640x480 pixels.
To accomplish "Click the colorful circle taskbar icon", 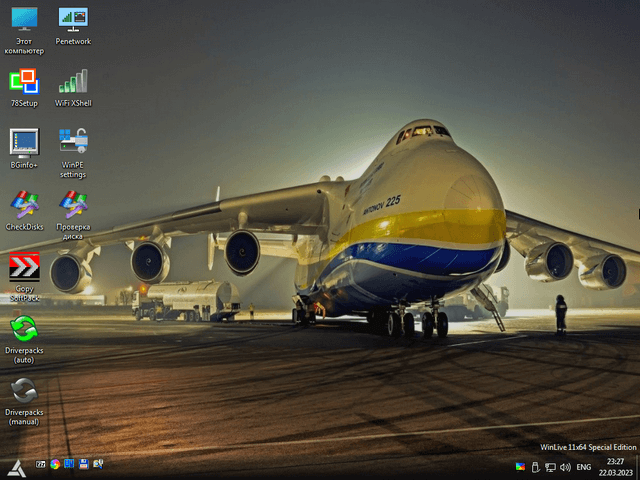I will 55,465.
